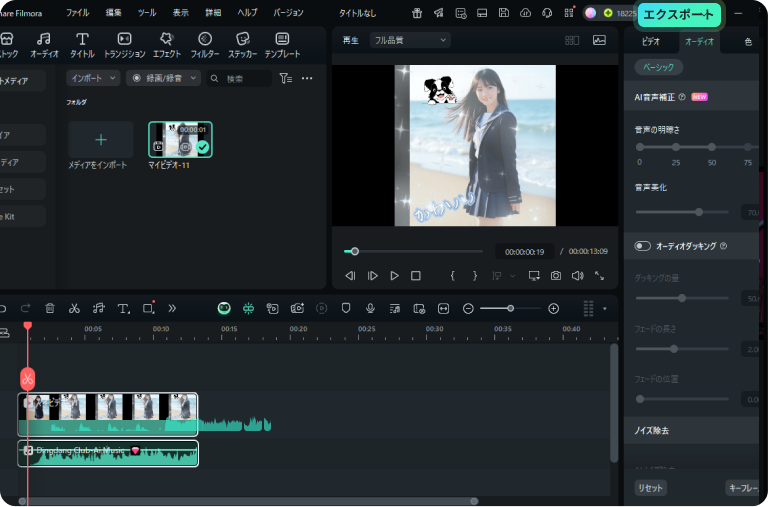Open the more options ellipsis in media panel
This screenshot has width=768, height=507.
tap(307, 78)
